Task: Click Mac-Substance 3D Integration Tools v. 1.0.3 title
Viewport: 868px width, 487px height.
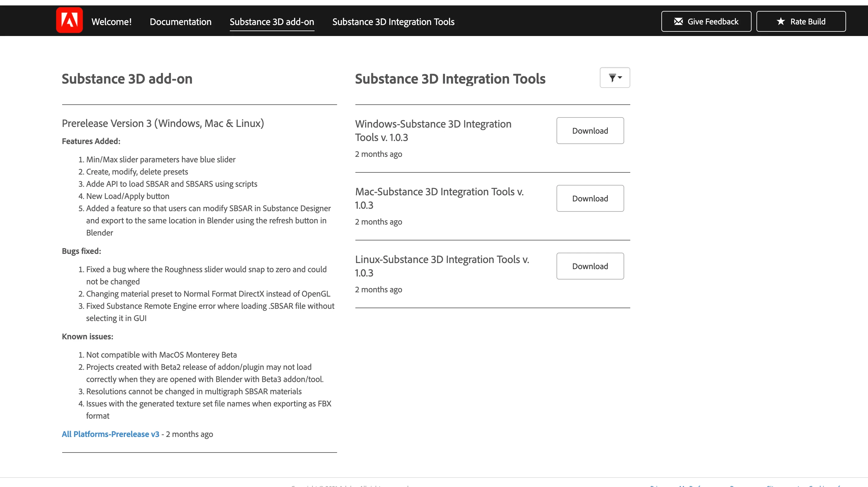Action: tap(439, 198)
